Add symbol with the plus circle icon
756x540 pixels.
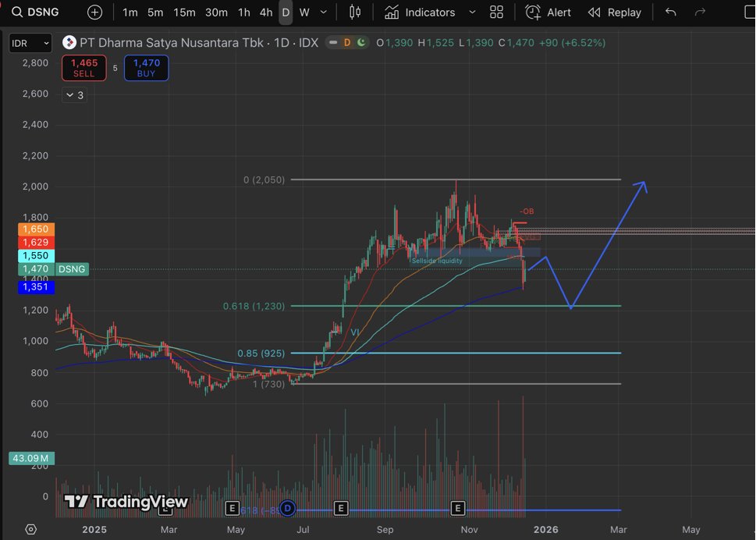94,12
